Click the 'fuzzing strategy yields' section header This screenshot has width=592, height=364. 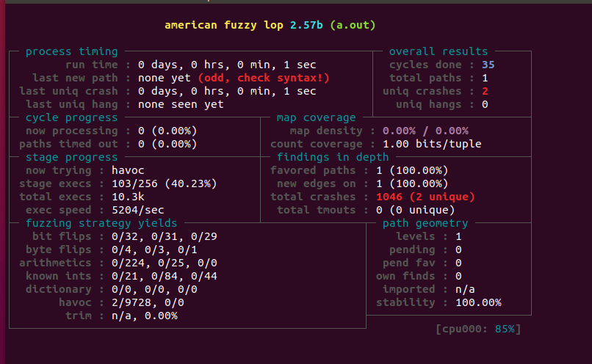pos(101,223)
